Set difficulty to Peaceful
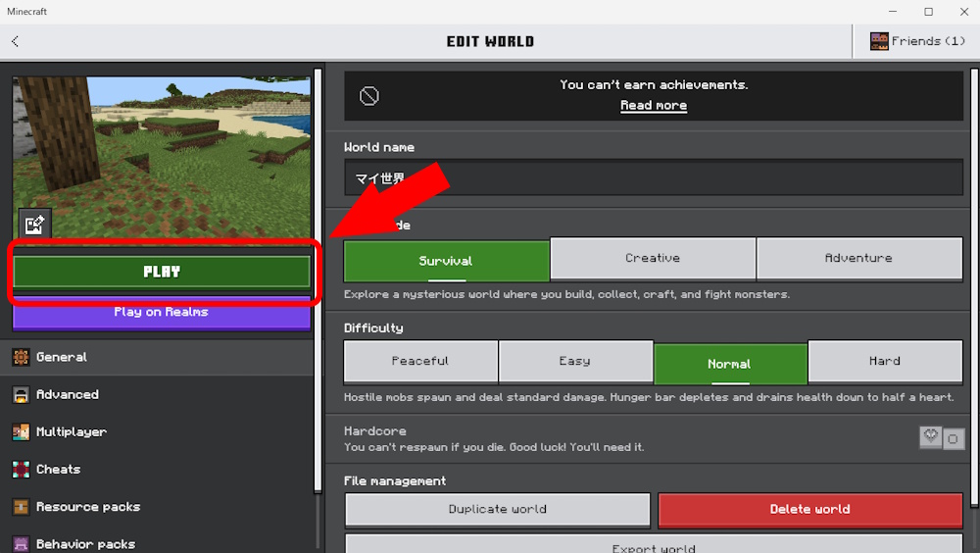980x553 pixels. (420, 361)
